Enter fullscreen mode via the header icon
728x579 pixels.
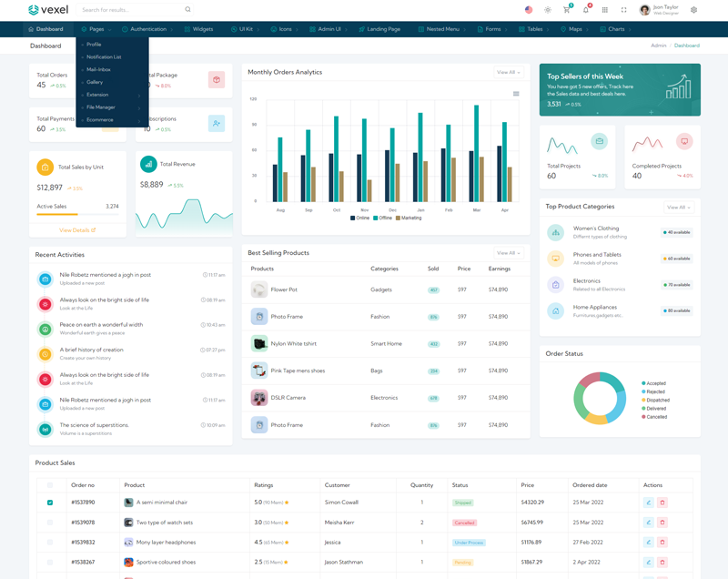623,10
